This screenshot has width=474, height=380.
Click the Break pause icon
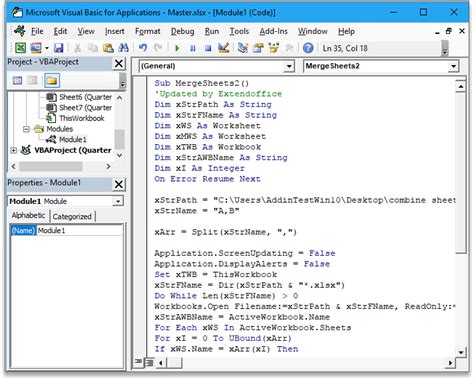click(193, 48)
